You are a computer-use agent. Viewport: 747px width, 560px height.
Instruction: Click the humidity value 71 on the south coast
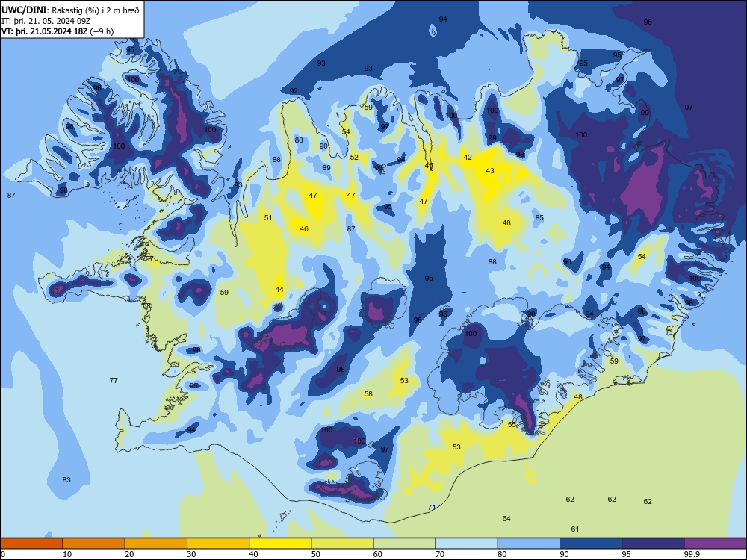pyautogui.click(x=432, y=507)
